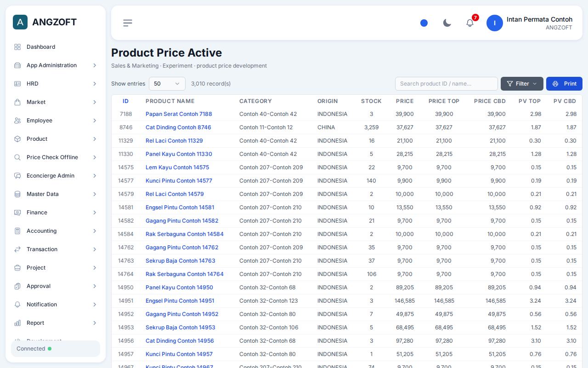Image resolution: width=588 pixels, height=368 pixels.
Task: Open the Accounting menu item
Action: 56,231
